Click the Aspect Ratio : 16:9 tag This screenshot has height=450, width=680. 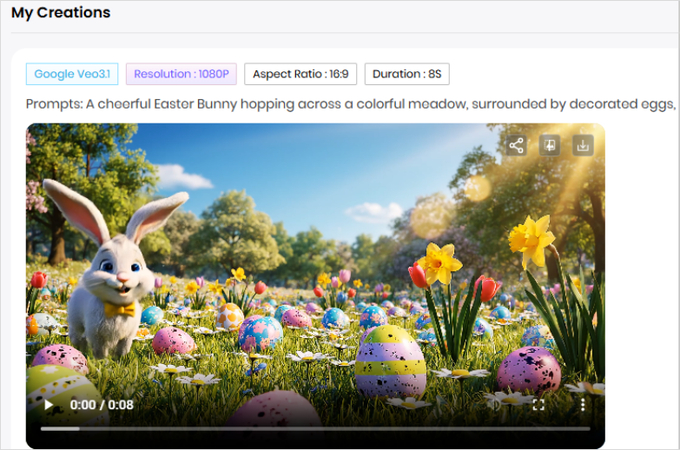pos(301,74)
